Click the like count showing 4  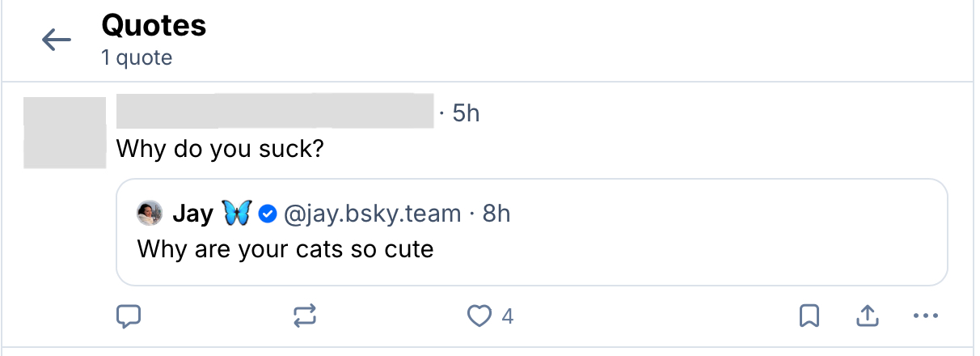[508, 316]
